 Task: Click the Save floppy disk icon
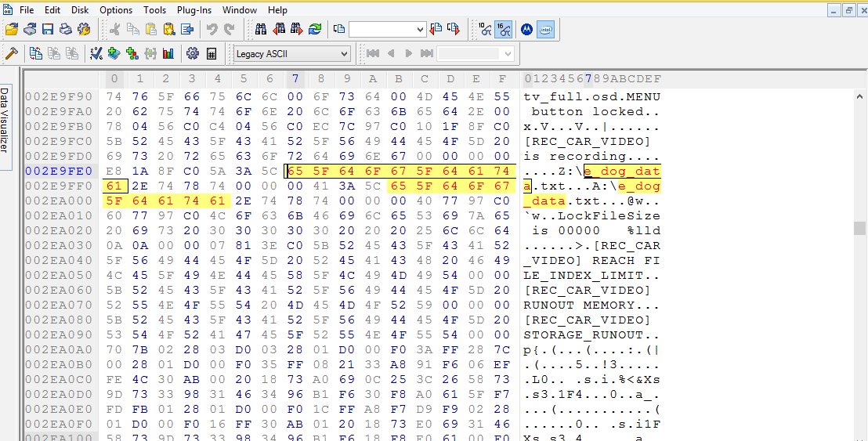(48, 30)
